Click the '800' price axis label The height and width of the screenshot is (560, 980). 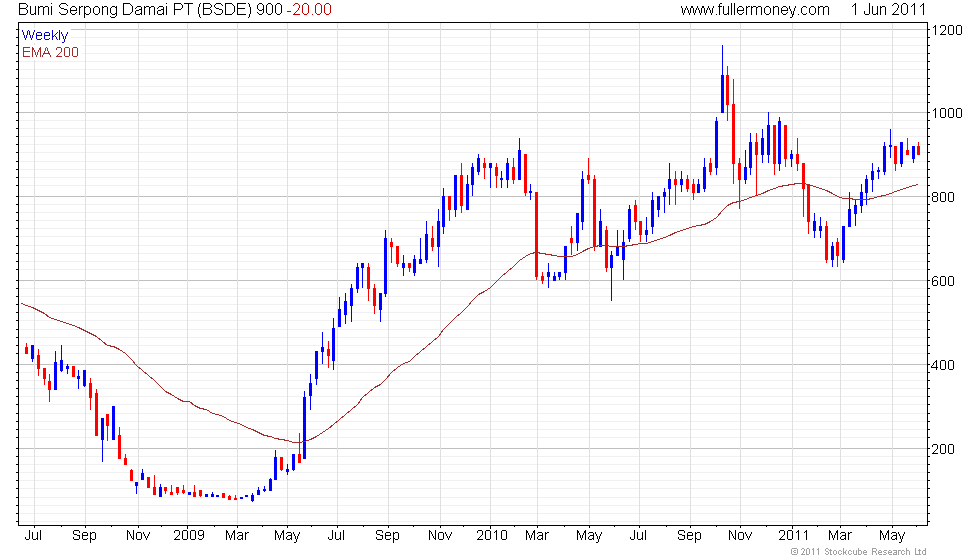(944, 198)
